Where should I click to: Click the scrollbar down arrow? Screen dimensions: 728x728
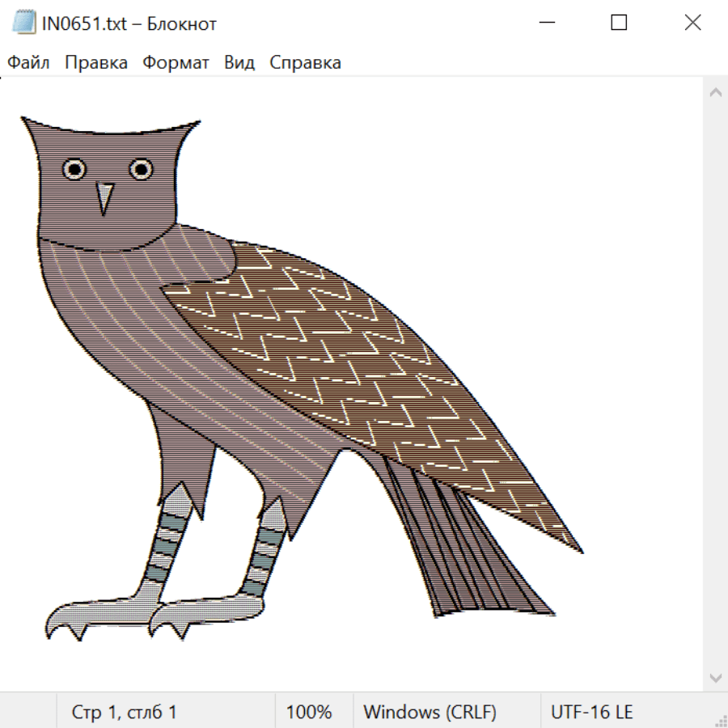pos(715,677)
